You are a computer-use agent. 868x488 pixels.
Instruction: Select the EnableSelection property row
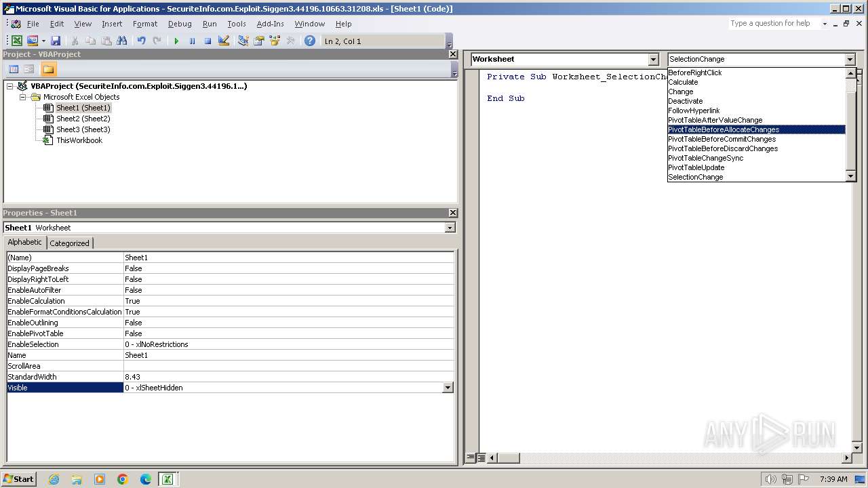pos(230,344)
